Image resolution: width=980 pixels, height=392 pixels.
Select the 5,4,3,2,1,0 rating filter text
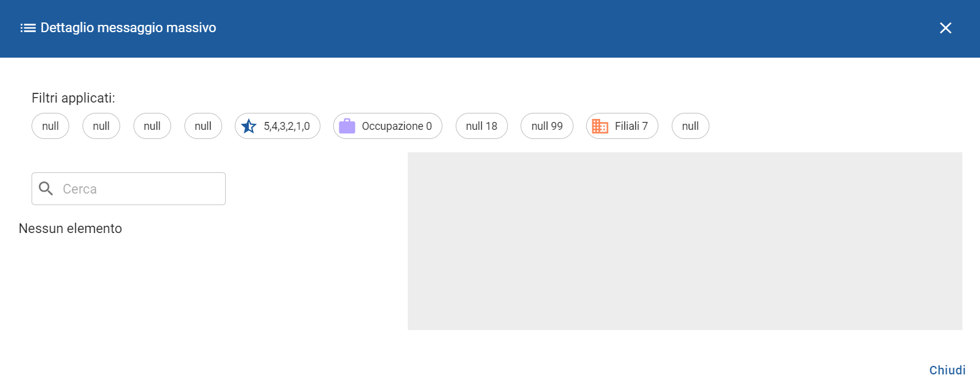coord(286,126)
